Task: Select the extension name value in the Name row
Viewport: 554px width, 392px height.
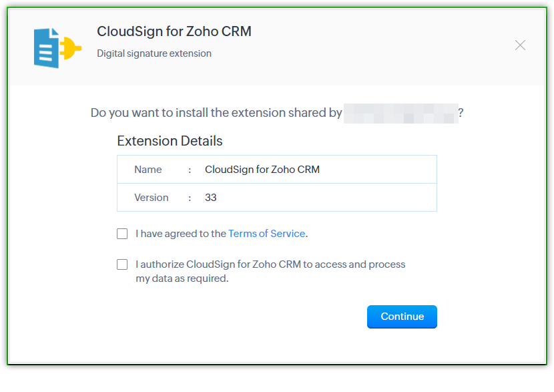Action: pyautogui.click(x=262, y=170)
